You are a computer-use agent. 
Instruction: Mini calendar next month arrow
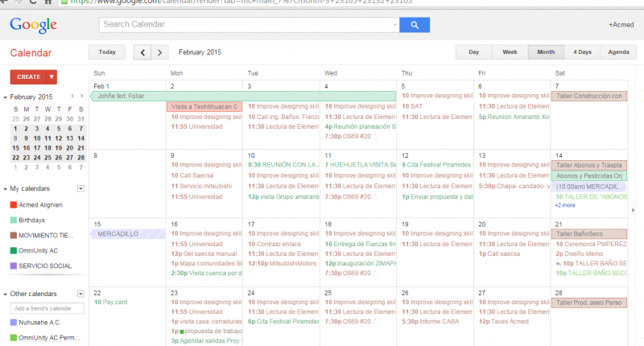click(82, 96)
